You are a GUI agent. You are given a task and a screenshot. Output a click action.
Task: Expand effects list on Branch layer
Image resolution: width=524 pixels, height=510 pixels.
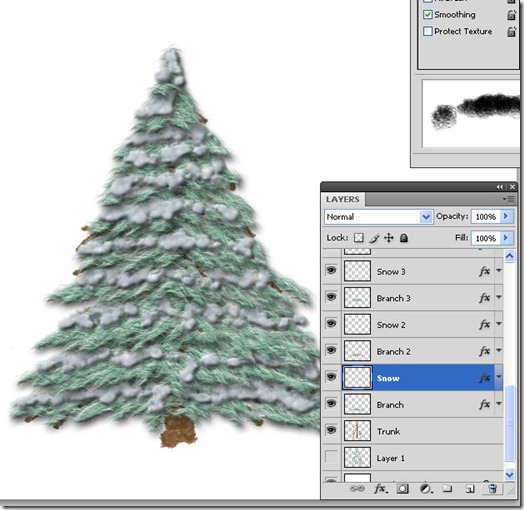point(499,404)
